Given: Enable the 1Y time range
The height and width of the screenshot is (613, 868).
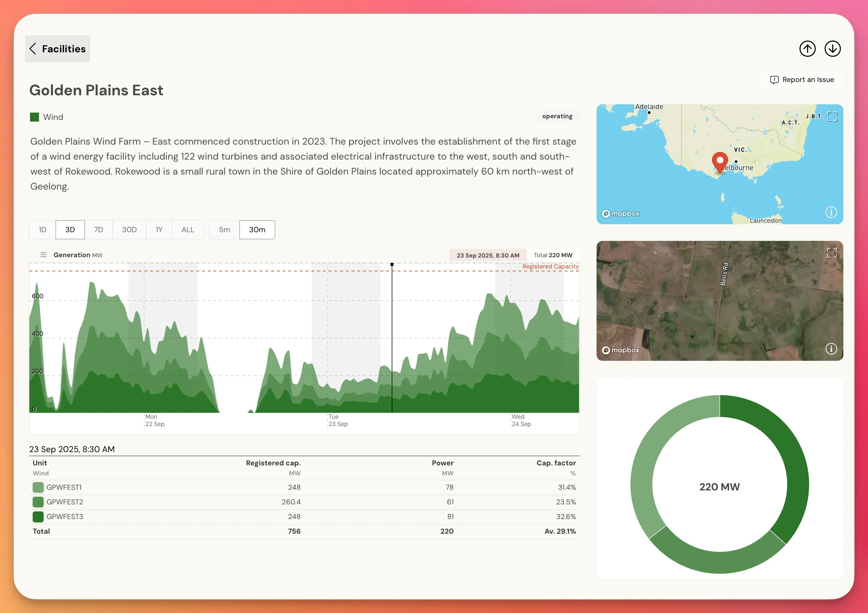Looking at the screenshot, I should [159, 230].
